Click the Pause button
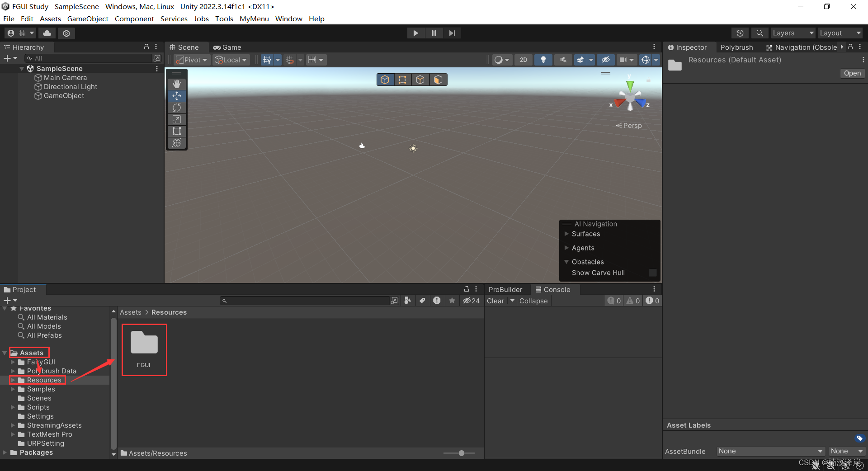This screenshot has width=868, height=471. [x=434, y=33]
